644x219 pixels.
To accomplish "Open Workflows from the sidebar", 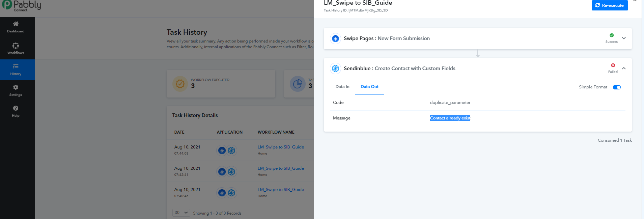I will pyautogui.click(x=16, y=49).
